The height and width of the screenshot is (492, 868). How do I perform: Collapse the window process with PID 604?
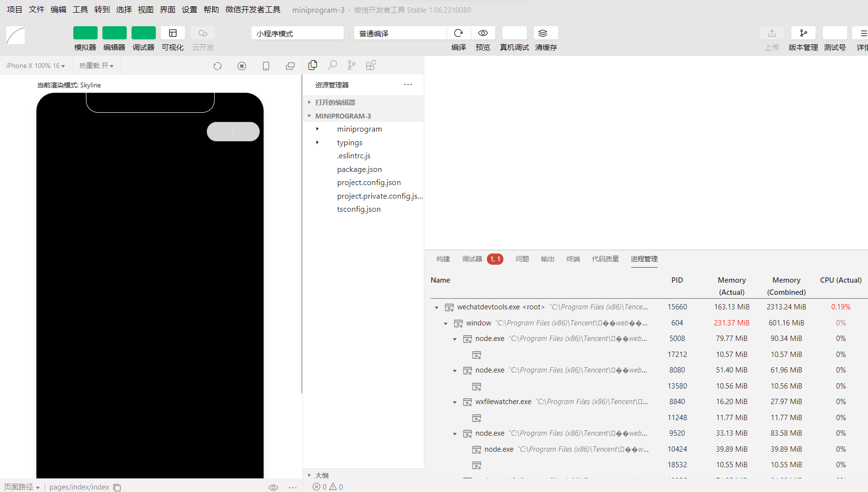446,323
